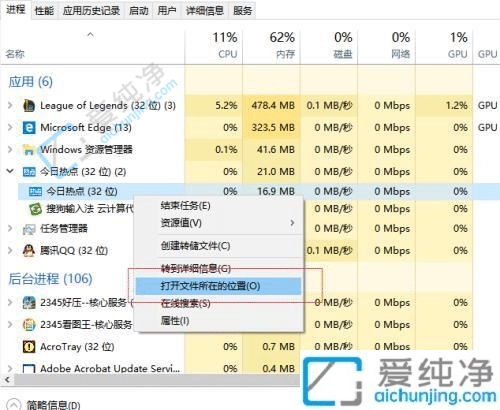Expand the Windows 资源管理器 entry
Screen dimensions: 500x410
pyautogui.click(x=10, y=150)
